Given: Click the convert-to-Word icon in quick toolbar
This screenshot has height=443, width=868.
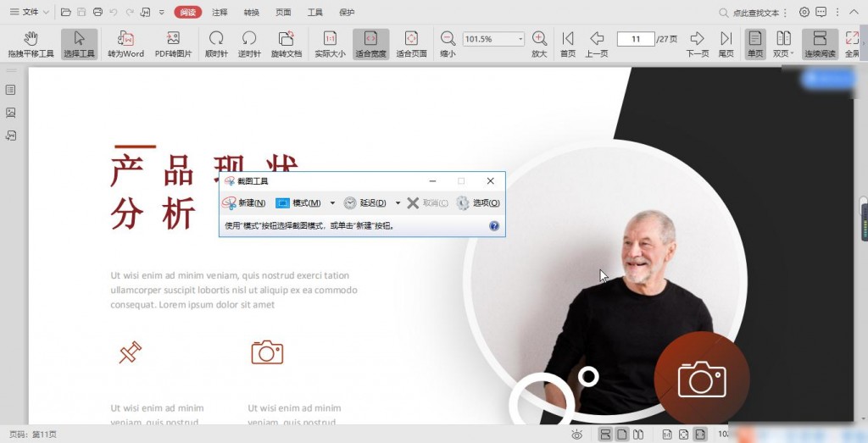Looking at the screenshot, I should click(146, 12).
